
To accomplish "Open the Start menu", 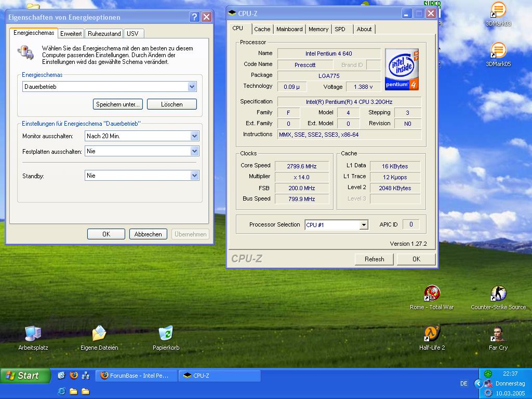I will click(26, 376).
